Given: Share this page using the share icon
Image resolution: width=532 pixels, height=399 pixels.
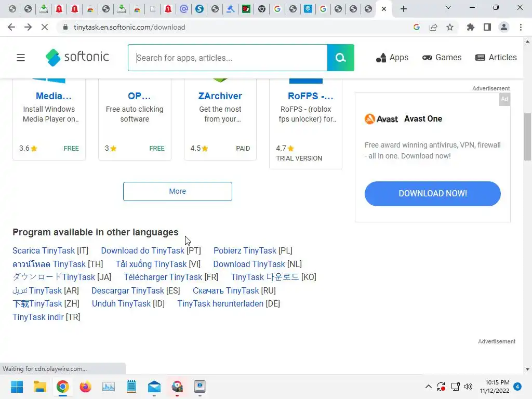Looking at the screenshot, I should coord(433,27).
